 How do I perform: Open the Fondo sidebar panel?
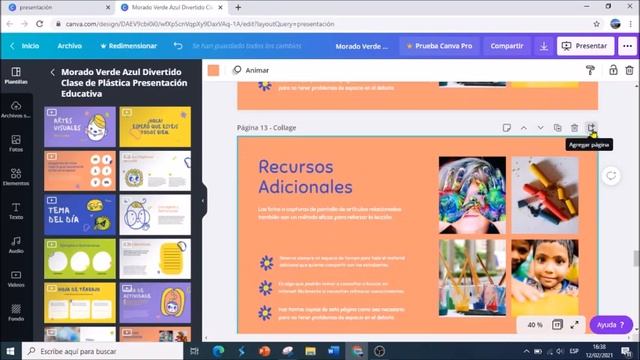(x=16, y=313)
